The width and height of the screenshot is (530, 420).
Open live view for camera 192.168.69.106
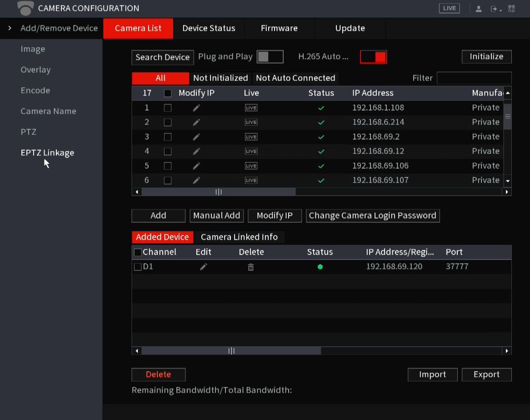(x=251, y=166)
